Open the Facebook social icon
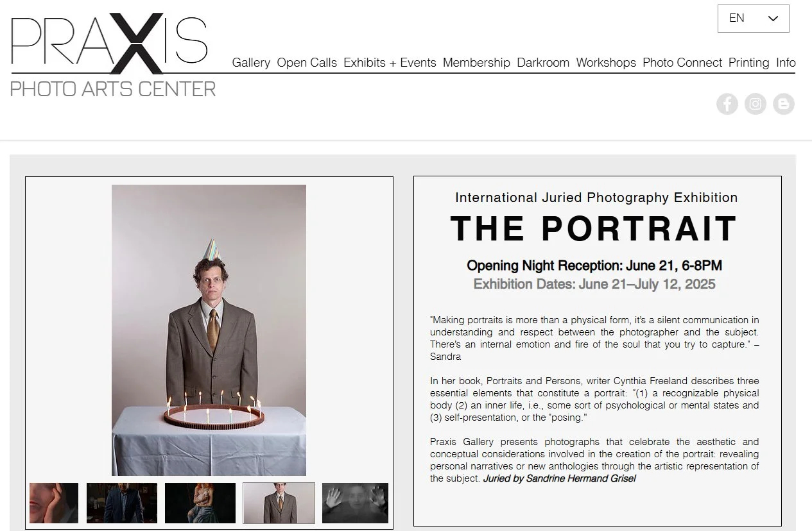 point(727,104)
